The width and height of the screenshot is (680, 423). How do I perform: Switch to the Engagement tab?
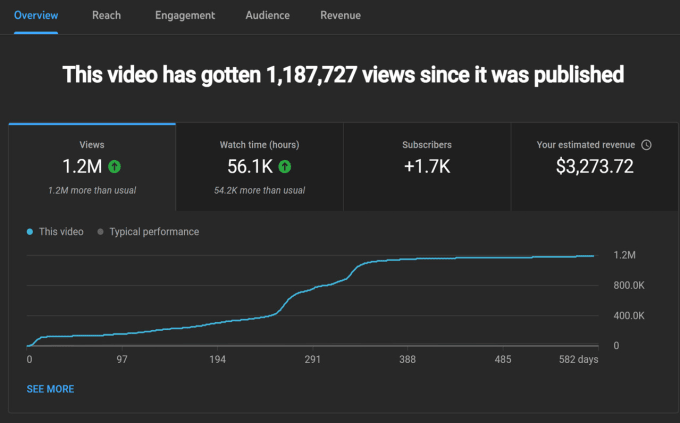coord(185,16)
